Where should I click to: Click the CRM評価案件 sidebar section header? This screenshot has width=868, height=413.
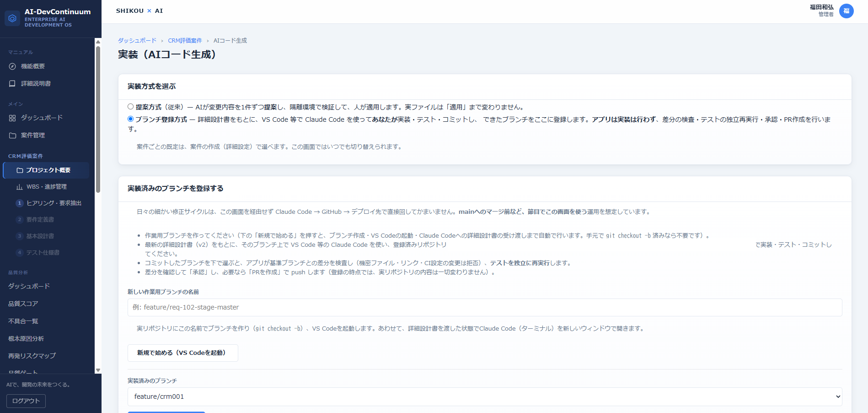(26, 156)
